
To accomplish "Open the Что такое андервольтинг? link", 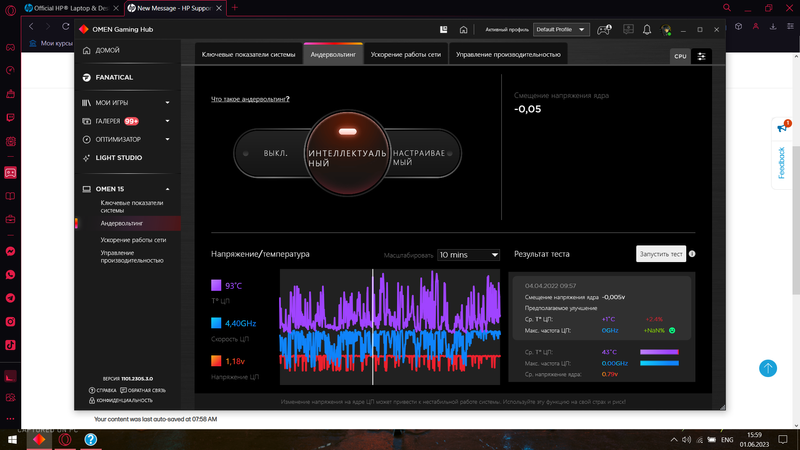I will (x=250, y=99).
